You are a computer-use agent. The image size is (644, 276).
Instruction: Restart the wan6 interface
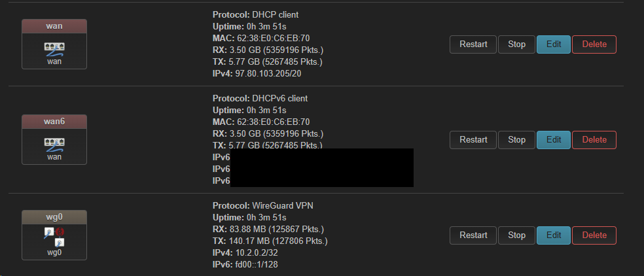(473, 139)
